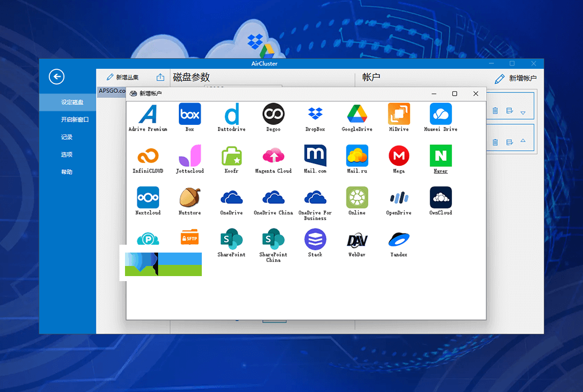Screen dimensions: 583x392
Task: Select the APSGO.co cluster entry
Action: click(112, 91)
